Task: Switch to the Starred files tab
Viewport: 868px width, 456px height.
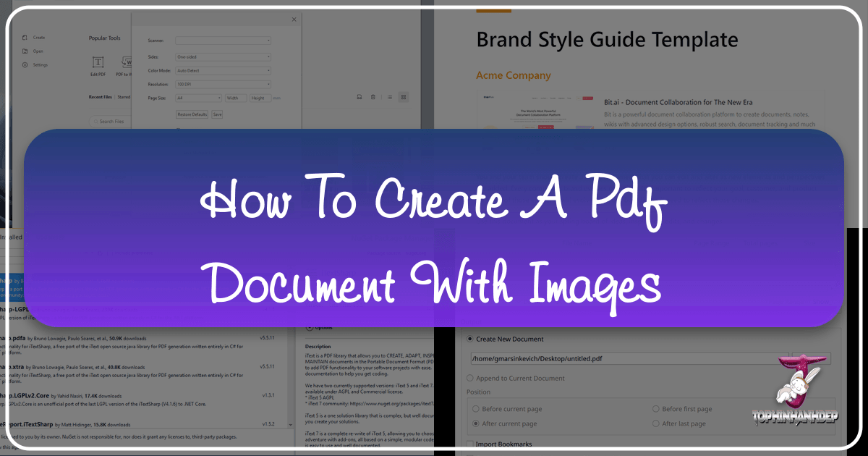Action: point(124,96)
